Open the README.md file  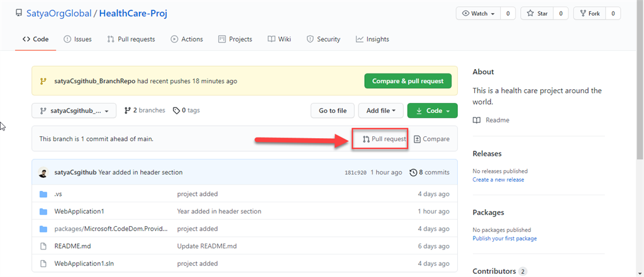pos(73,246)
